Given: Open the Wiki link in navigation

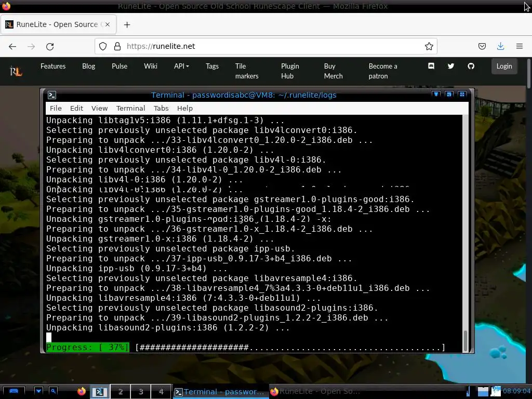Looking at the screenshot, I should point(151,66).
